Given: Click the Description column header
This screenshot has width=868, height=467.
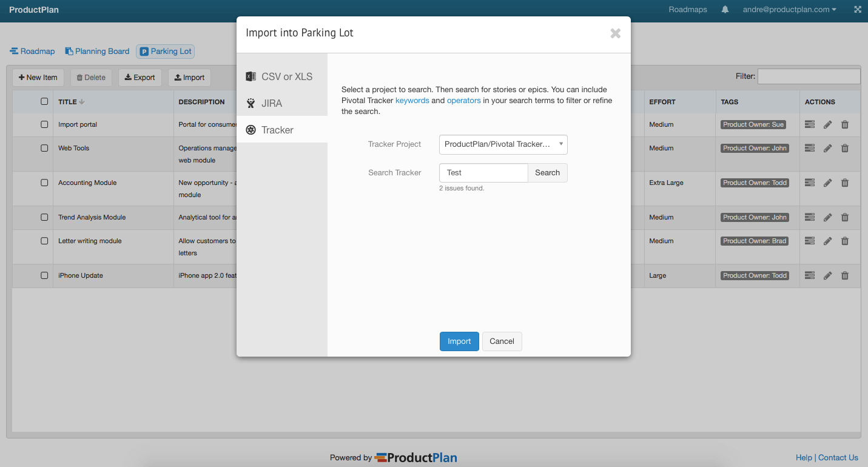Looking at the screenshot, I should pos(202,102).
